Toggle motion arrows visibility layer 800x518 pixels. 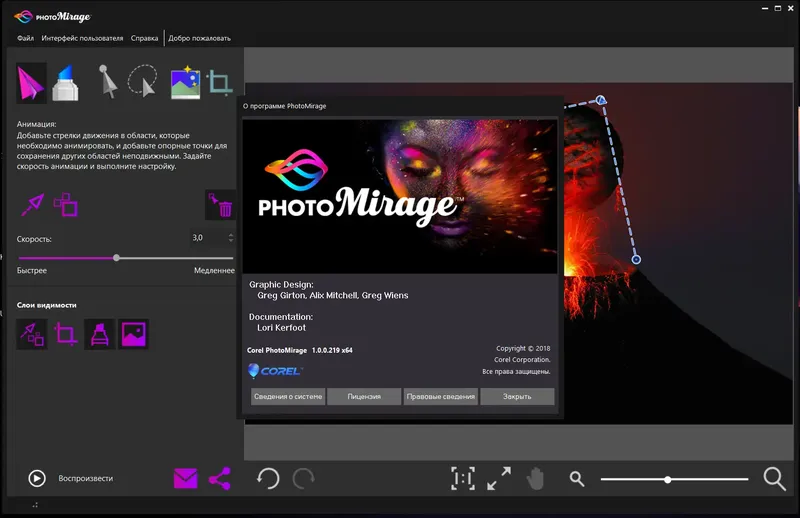(32, 334)
